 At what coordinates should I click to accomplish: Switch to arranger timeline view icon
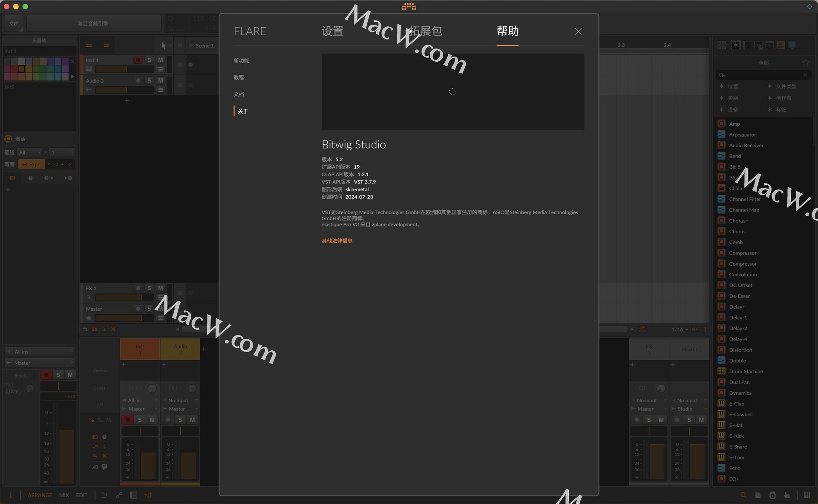(x=106, y=46)
